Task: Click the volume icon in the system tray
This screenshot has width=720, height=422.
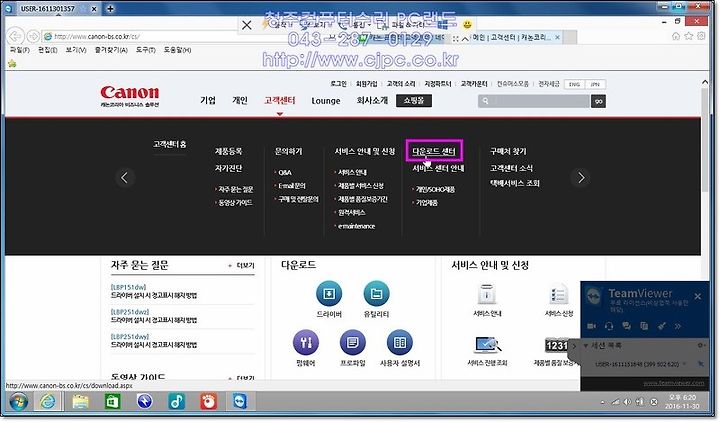Action: coord(627,402)
